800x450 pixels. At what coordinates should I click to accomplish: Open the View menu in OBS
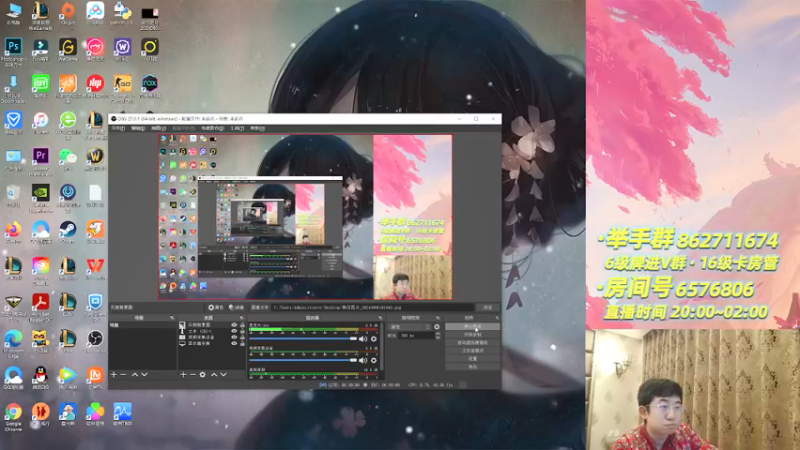pyautogui.click(x=158, y=128)
